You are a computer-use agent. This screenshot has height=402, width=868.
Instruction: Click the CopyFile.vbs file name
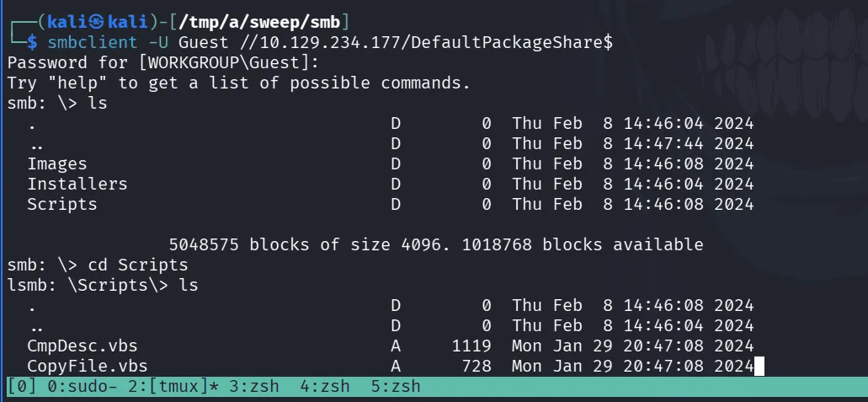click(x=88, y=367)
